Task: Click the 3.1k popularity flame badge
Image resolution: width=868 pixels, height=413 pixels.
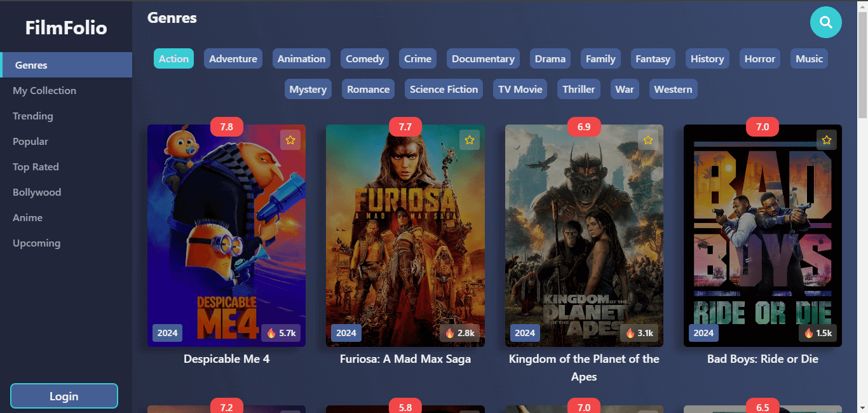Action: point(639,333)
